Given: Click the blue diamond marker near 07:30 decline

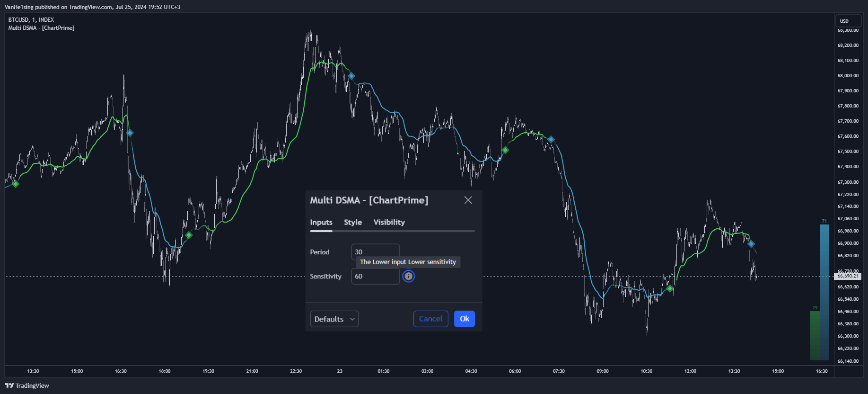Looking at the screenshot, I should pyautogui.click(x=551, y=139).
